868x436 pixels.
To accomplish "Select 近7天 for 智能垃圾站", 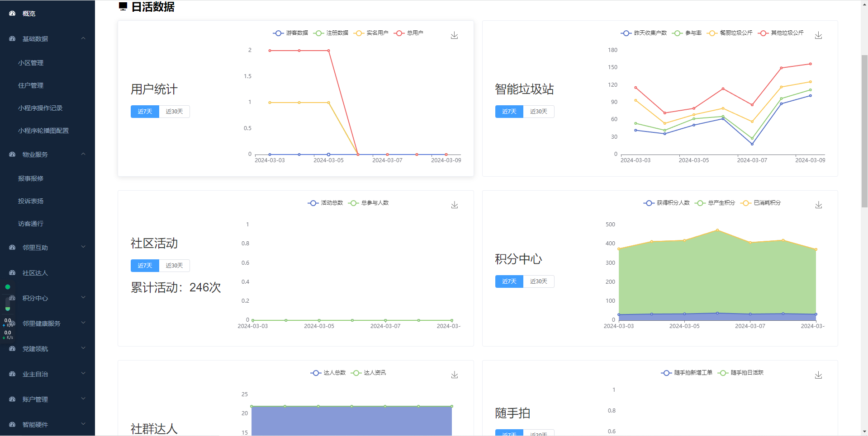I will 509,112.
